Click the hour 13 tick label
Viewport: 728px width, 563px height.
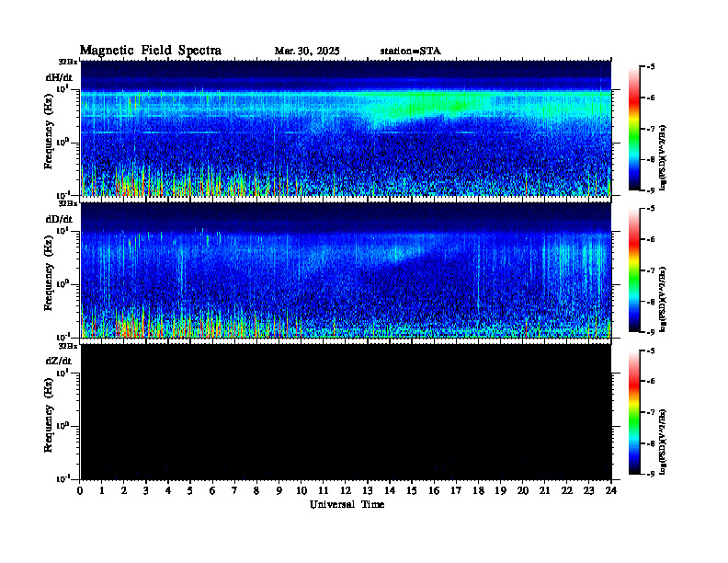pos(368,491)
